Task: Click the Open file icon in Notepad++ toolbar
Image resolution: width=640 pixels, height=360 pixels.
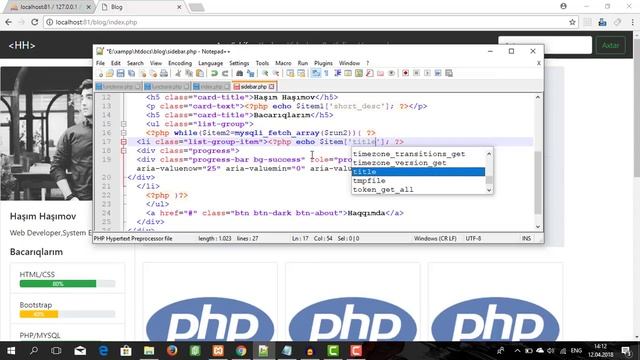Action: [x=110, y=73]
